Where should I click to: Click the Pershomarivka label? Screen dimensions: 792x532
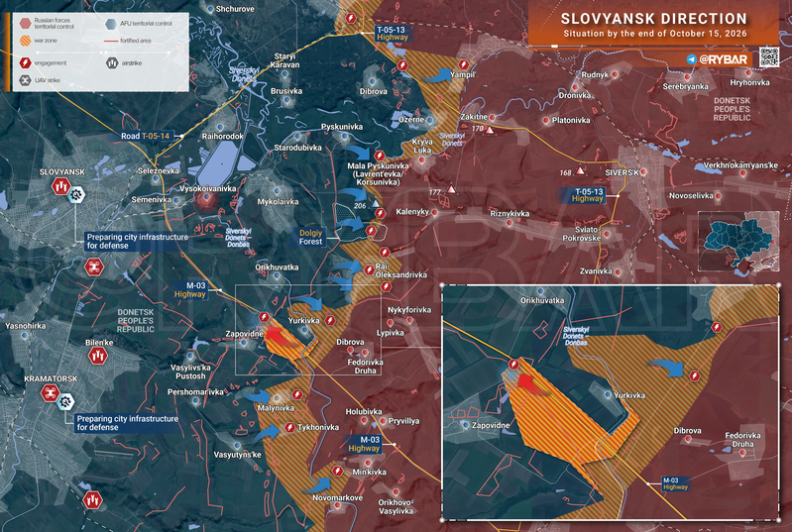click(x=195, y=392)
